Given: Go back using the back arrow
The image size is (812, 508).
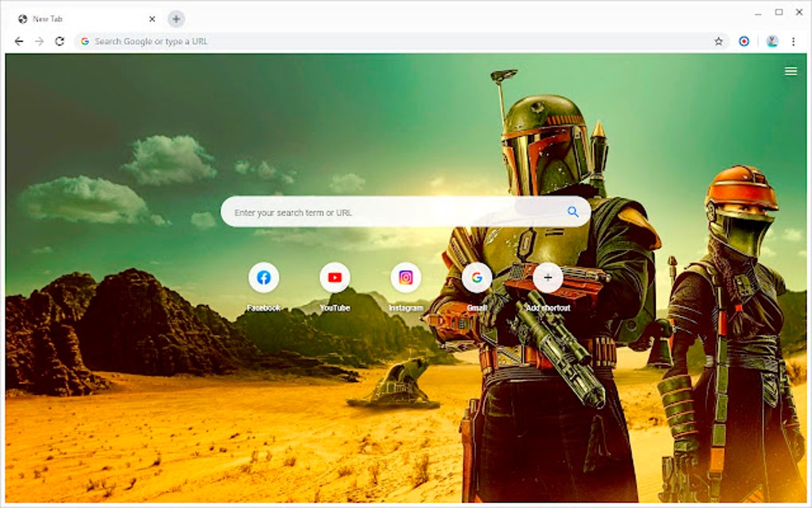Looking at the screenshot, I should [x=19, y=41].
